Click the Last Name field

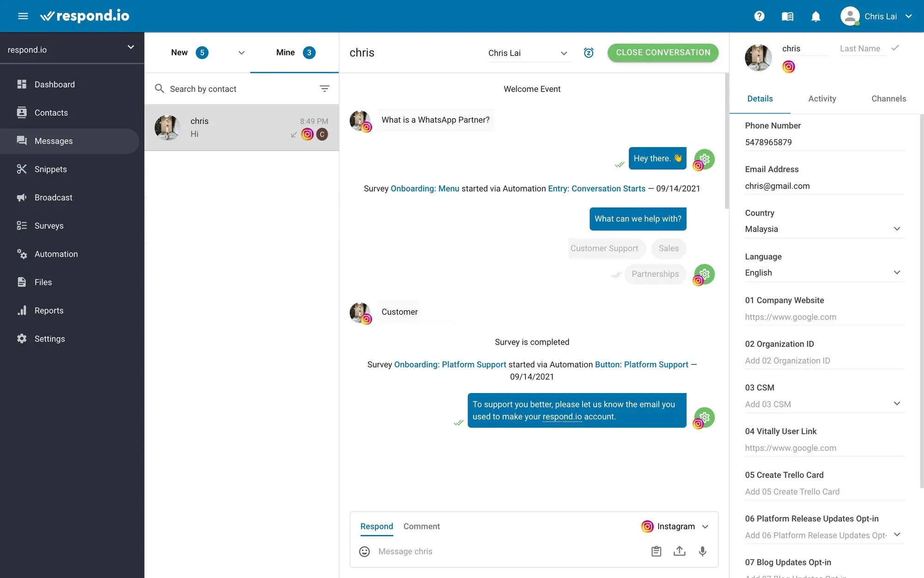863,49
